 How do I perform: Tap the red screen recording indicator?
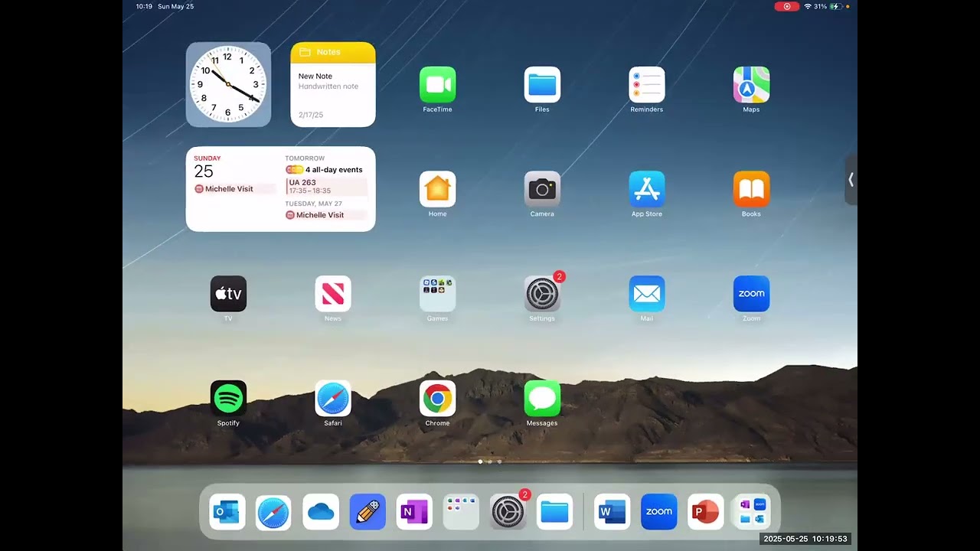pyautogui.click(x=786, y=6)
